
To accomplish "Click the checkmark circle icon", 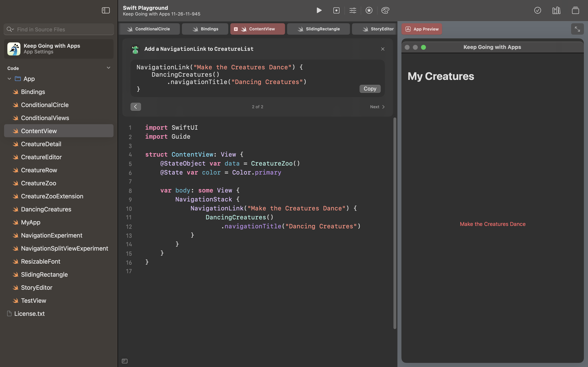I will (x=537, y=10).
